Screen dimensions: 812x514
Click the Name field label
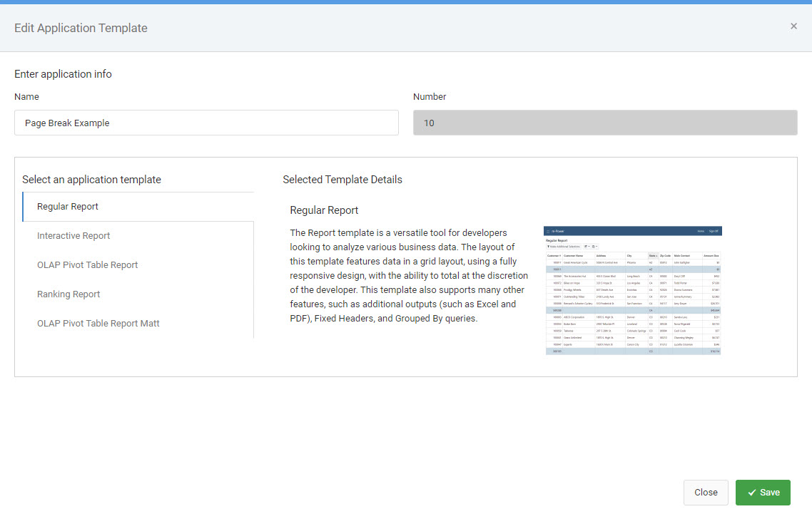click(x=26, y=97)
